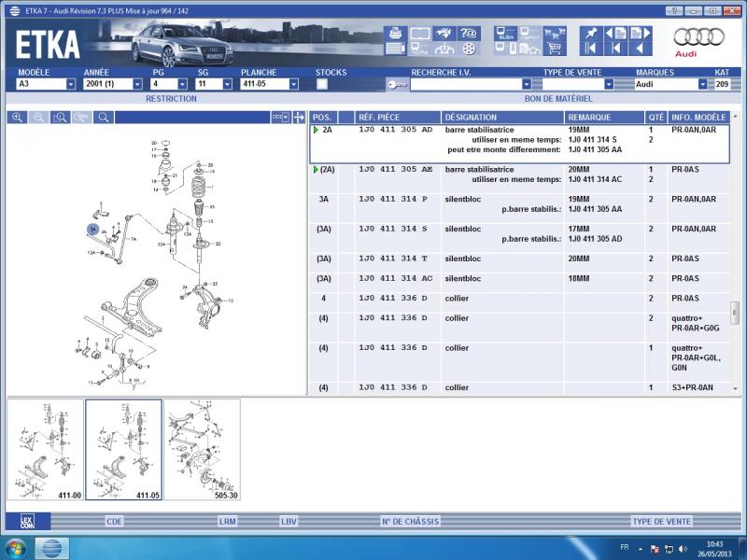
Task: Select part row 1J0 411 305 AD
Action: [x=520, y=144]
